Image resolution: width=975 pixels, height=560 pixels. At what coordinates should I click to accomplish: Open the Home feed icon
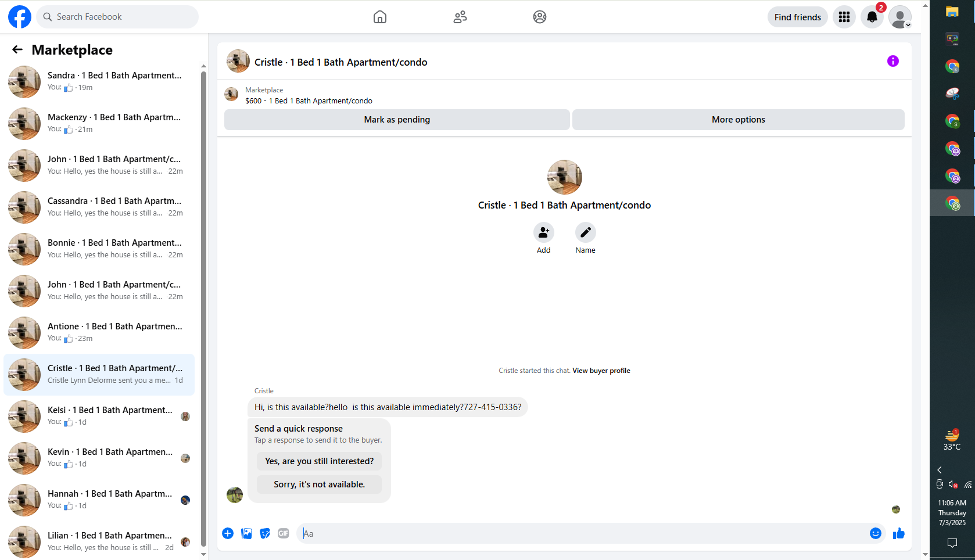(x=380, y=17)
